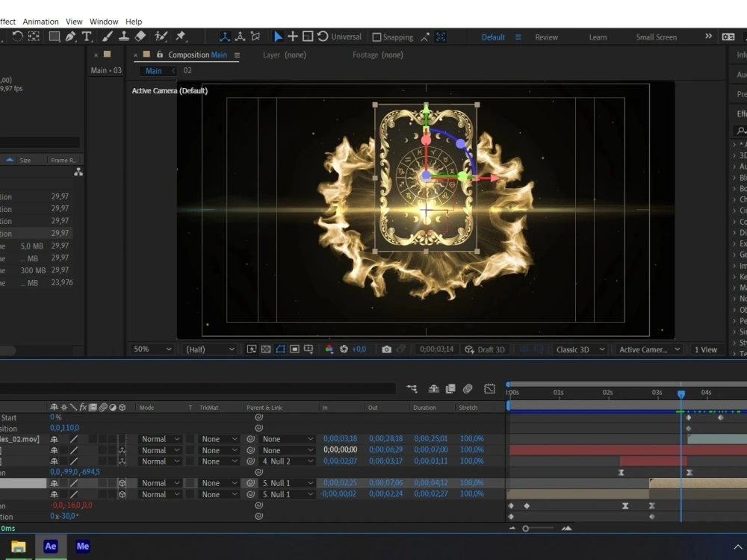Select the Rectangle shape tool
This screenshot has height=560, width=747.
(55, 37)
